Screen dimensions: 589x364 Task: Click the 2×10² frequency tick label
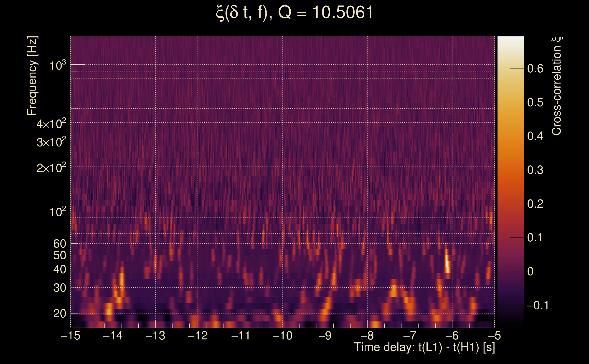pos(51,168)
